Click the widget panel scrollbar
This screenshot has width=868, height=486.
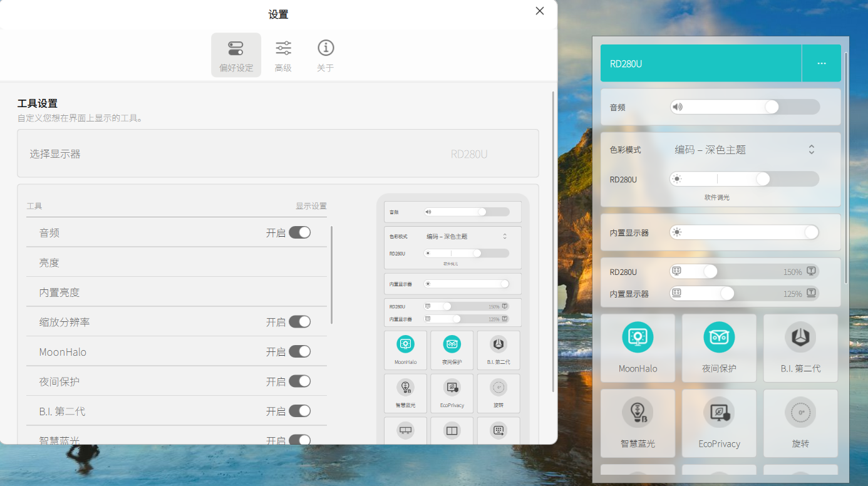pyautogui.click(x=846, y=167)
